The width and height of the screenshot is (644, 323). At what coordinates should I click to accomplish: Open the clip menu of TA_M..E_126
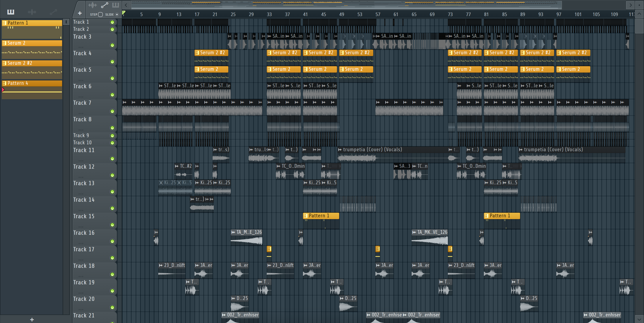point(233,232)
